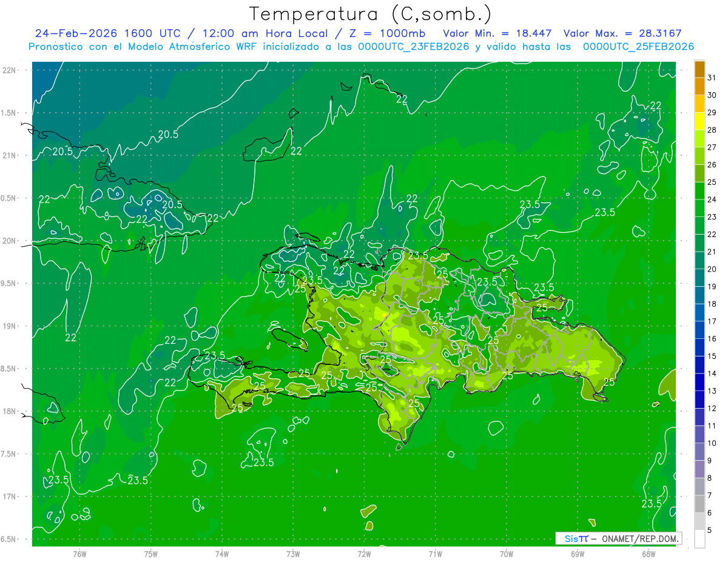Click the "0.5N" latitude axis label

coord(9,198)
